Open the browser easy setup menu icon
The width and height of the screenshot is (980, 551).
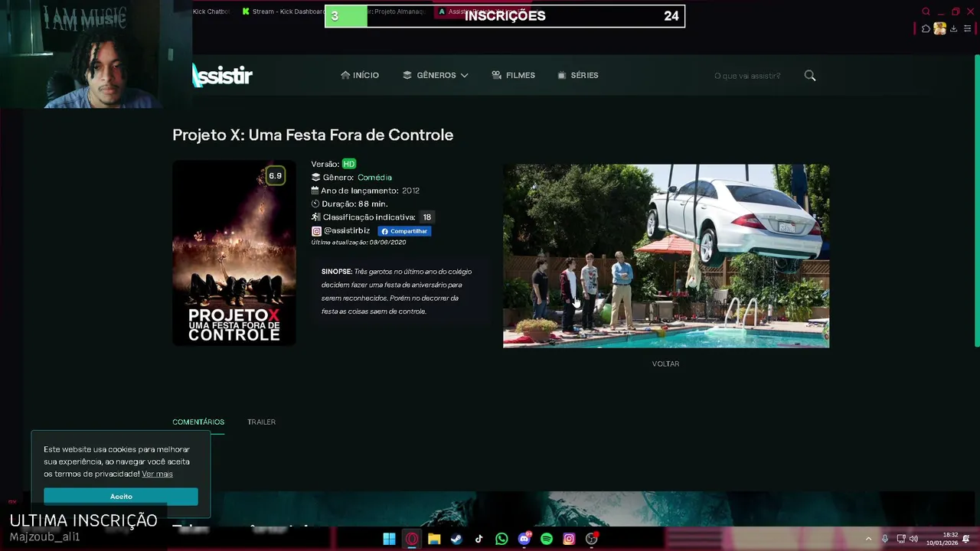(967, 28)
